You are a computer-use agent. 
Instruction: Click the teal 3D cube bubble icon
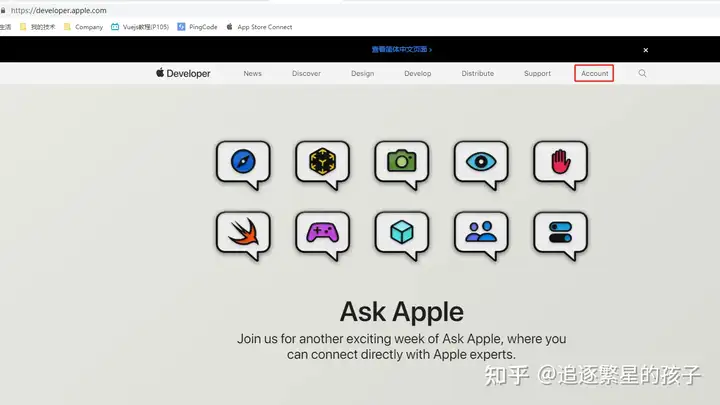402,235
